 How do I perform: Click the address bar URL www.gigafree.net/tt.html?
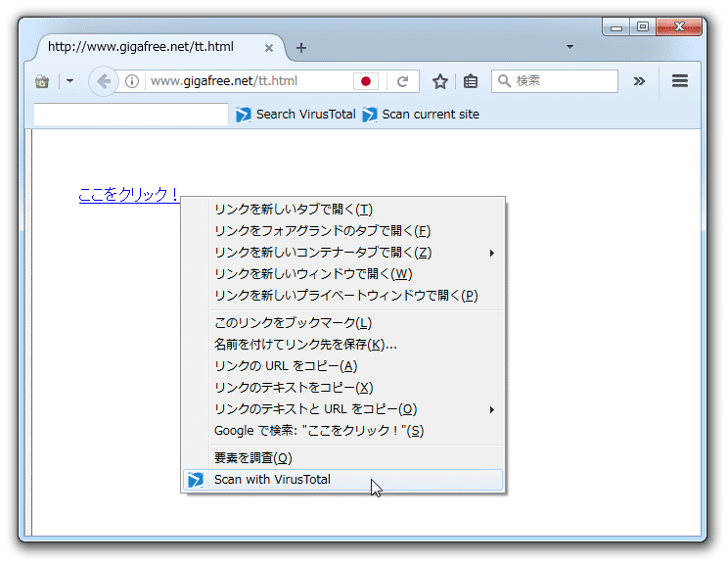click(x=224, y=81)
